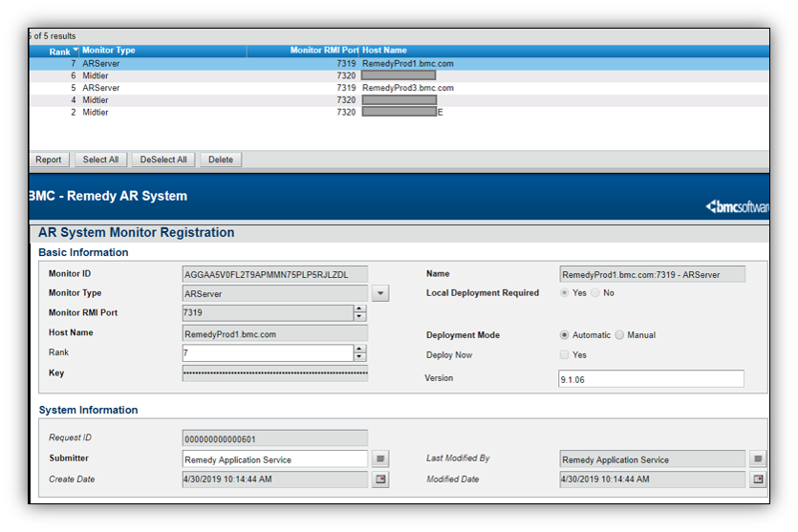Click into the Rank input field
798x532 pixels.
(268, 353)
